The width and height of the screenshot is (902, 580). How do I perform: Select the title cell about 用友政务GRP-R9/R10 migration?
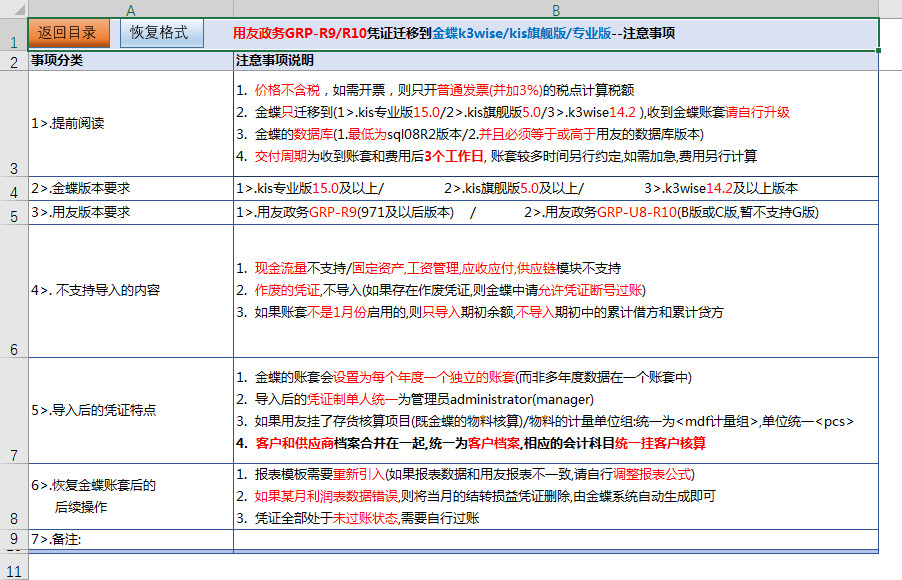[556, 33]
